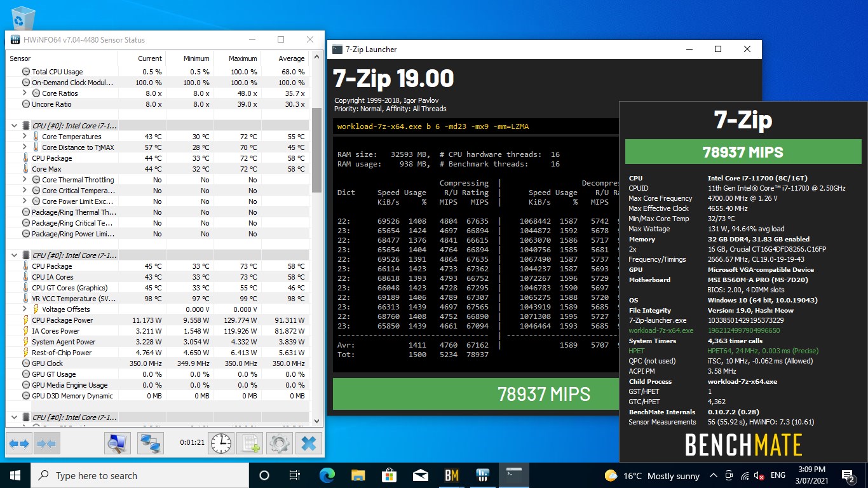Click the expand-view arrows button in HWiNFO toolbar

click(19, 444)
